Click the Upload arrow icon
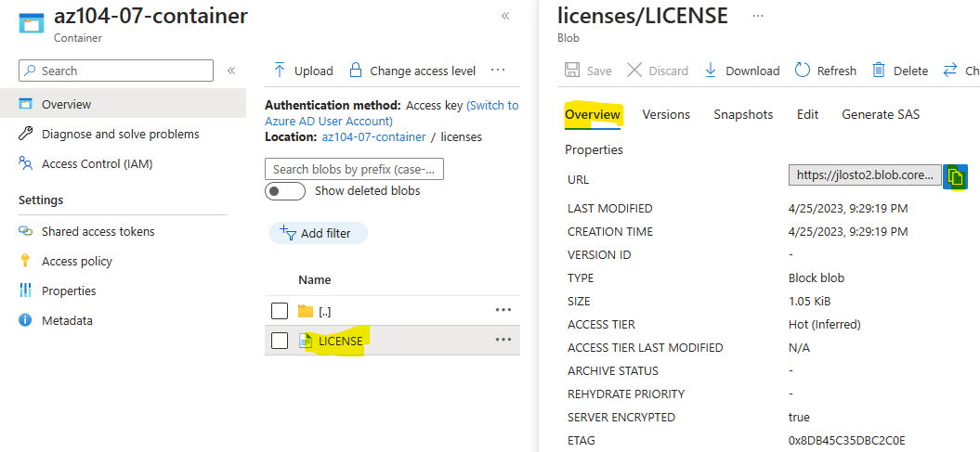 coord(280,71)
